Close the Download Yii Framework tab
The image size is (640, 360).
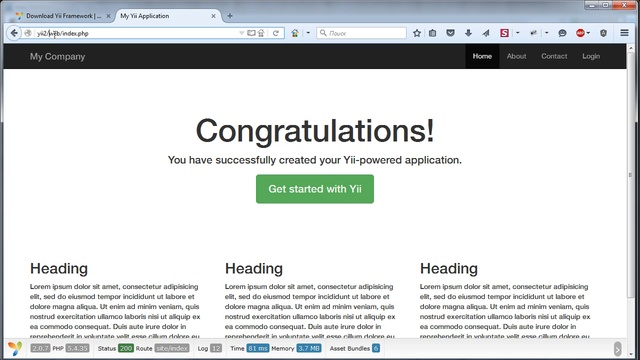click(108, 16)
